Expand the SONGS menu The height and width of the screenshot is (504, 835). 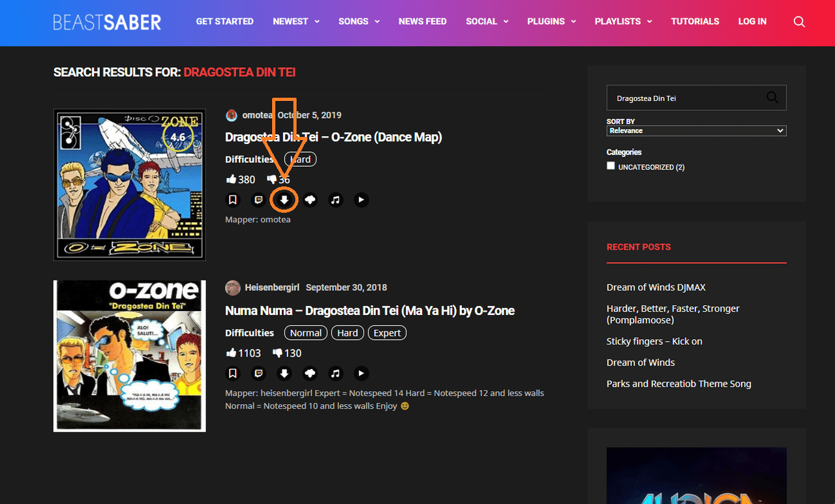coord(359,22)
